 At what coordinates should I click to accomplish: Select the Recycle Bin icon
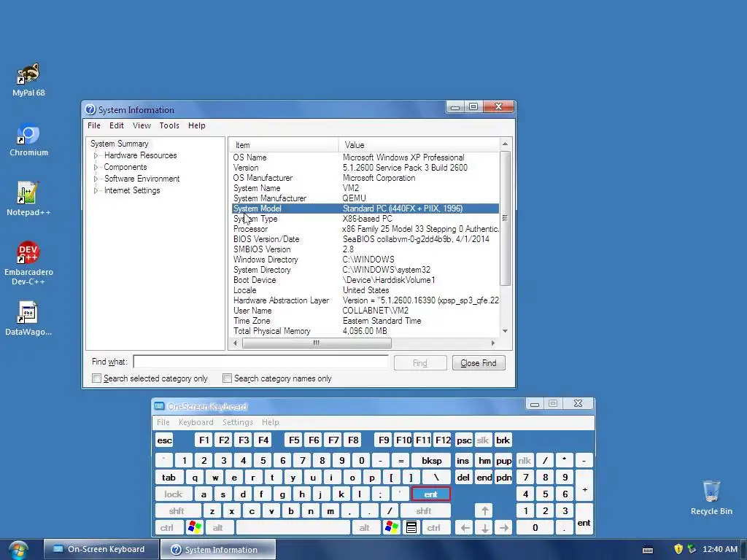click(x=711, y=497)
